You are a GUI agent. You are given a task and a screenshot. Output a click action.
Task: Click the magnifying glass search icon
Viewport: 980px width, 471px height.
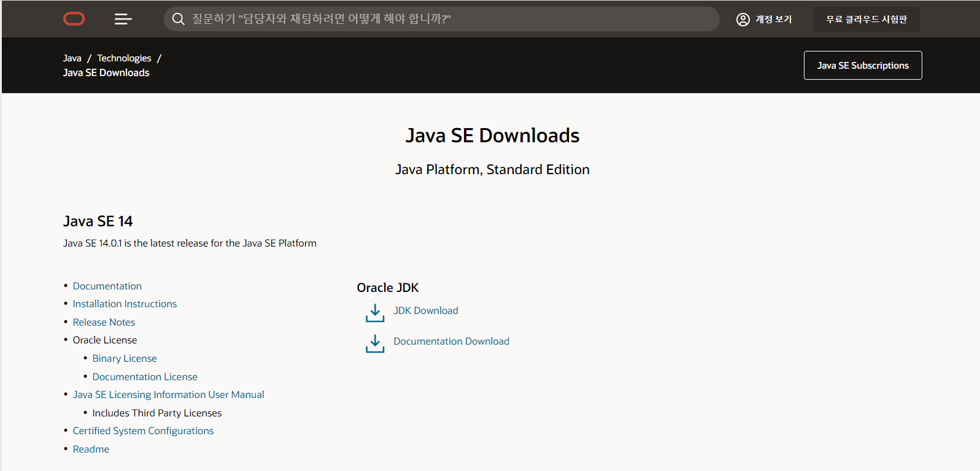[x=178, y=19]
